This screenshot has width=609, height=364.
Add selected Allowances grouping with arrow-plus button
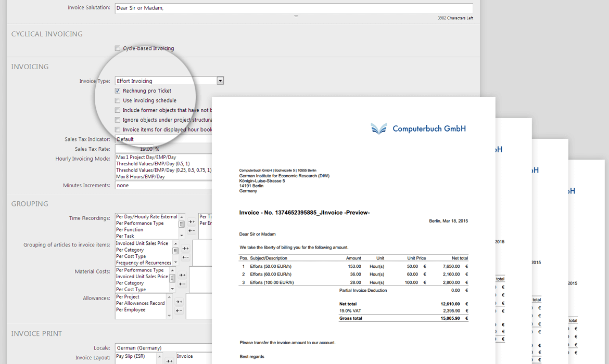[x=179, y=302]
